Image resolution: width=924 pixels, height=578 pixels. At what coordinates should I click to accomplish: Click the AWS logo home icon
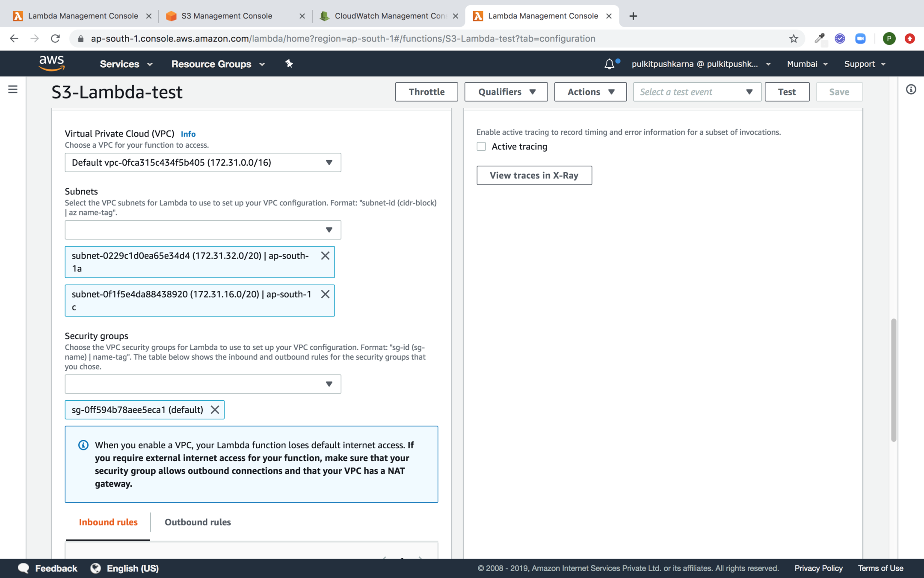52,63
